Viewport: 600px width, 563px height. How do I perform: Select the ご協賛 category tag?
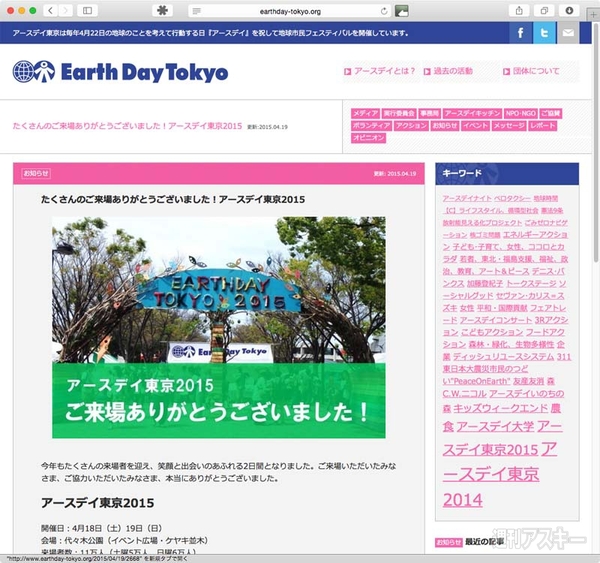551,113
